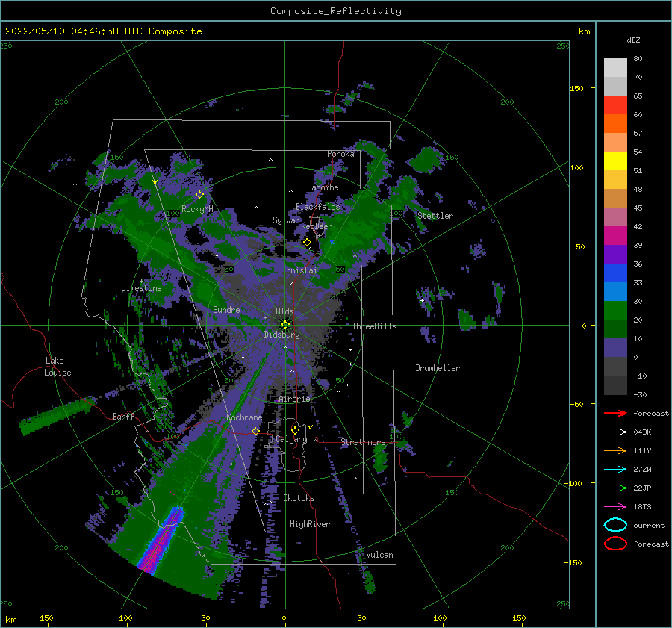Screen dimensions: 672x628
Task: Click the Blackfalds city label
Action: 317,207
